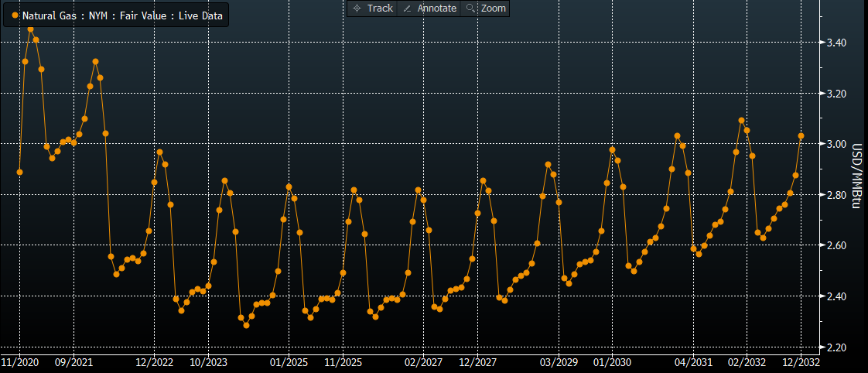The width and height of the screenshot is (868, 373).
Task: Activate the Annotate toolbar label
Action: tap(437, 9)
